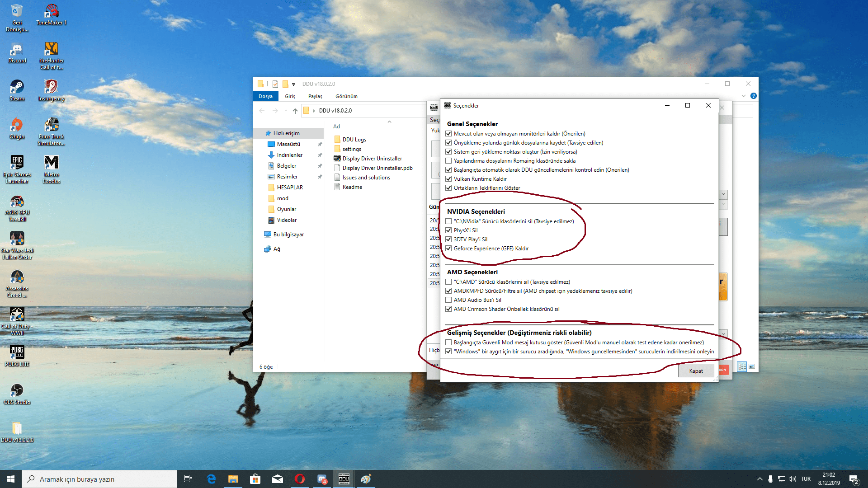Click the Explorer back navigation arrow

click(x=262, y=111)
